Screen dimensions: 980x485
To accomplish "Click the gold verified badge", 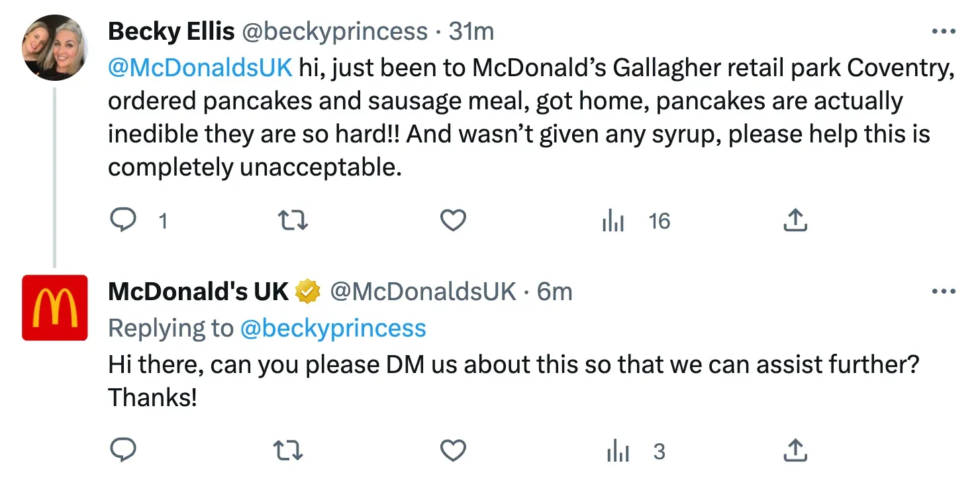I will point(308,292).
